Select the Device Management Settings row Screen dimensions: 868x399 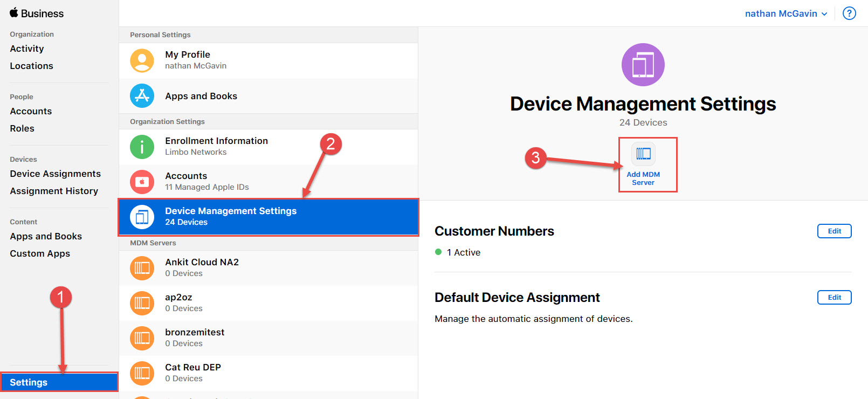pyautogui.click(x=268, y=217)
